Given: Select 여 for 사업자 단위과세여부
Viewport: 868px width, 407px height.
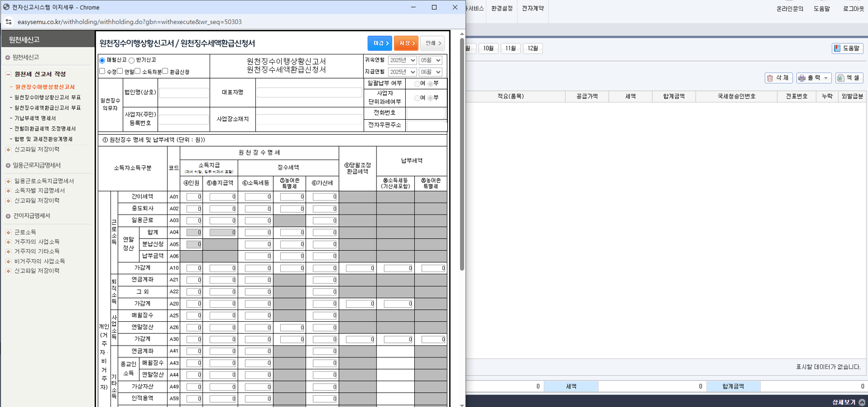Looking at the screenshot, I should (x=416, y=98).
